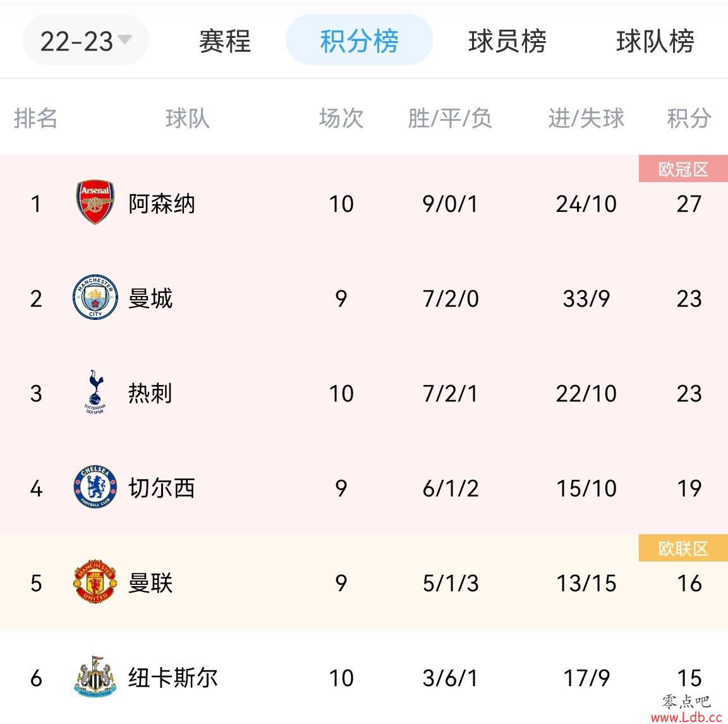Viewport: 728px width, 724px height.
Task: Click the arrow next to 22-23
Action: 125,39
